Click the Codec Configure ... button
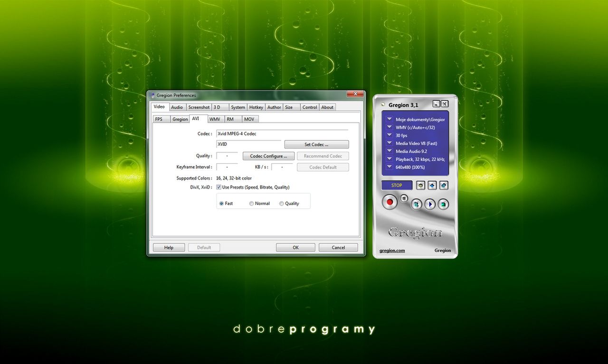Screen dimensions: 608x364 point(268,156)
